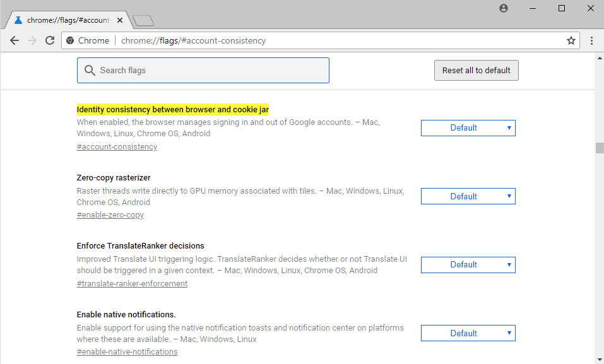604x364 pixels.
Task: Expand the Default dropdown for Zero-copy rasterizer
Action: click(468, 196)
